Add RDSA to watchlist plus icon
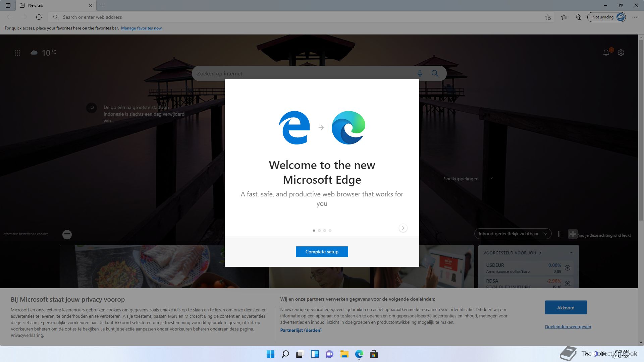Image resolution: width=644 pixels, height=362 pixels. tap(568, 284)
